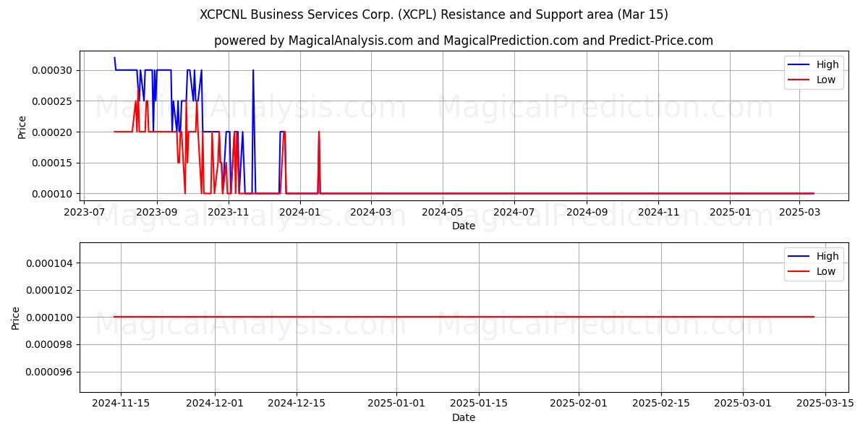
Task: Click the 2024-12-15 tick label
Action: pyautogui.click(x=296, y=404)
